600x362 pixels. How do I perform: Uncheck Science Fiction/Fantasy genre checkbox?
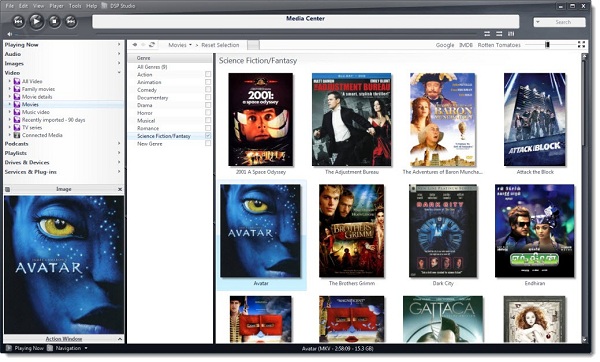[208, 135]
